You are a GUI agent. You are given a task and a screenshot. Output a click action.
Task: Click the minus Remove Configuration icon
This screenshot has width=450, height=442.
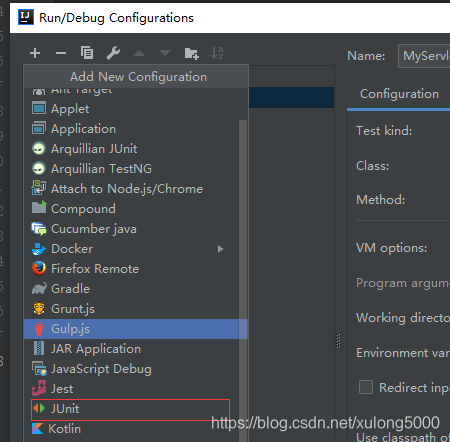coord(61,53)
